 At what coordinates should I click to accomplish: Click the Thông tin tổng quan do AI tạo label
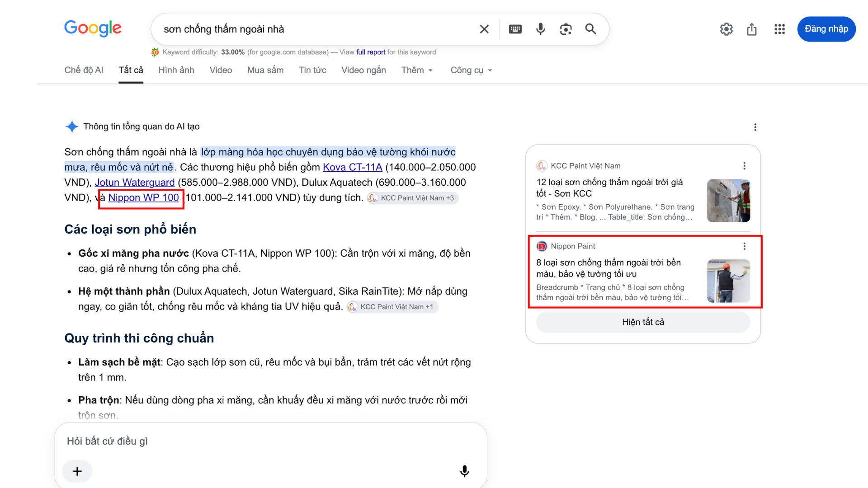coord(142,127)
